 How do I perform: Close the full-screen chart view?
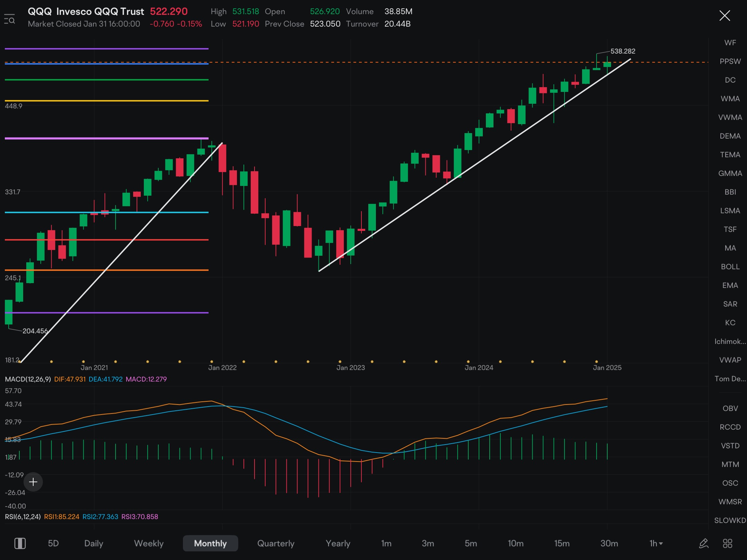725,16
